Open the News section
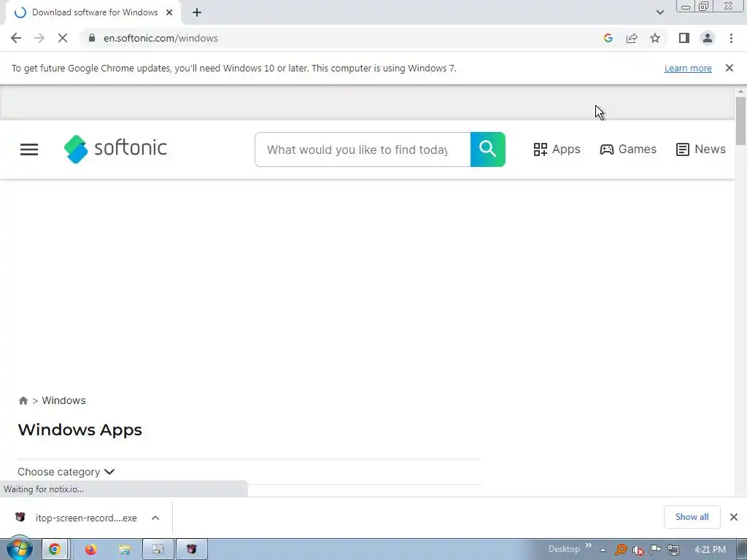Viewport: 747px width, 560px height. point(701,149)
